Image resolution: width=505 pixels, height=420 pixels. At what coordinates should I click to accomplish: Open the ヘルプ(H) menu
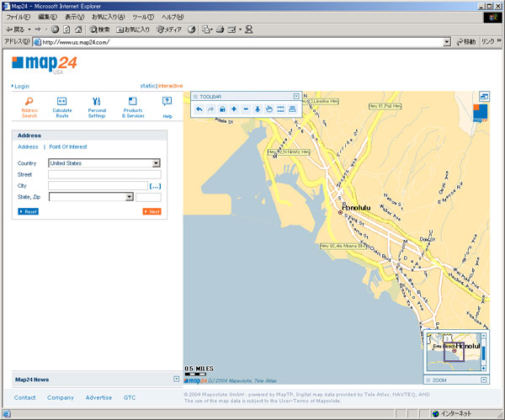coord(173,17)
